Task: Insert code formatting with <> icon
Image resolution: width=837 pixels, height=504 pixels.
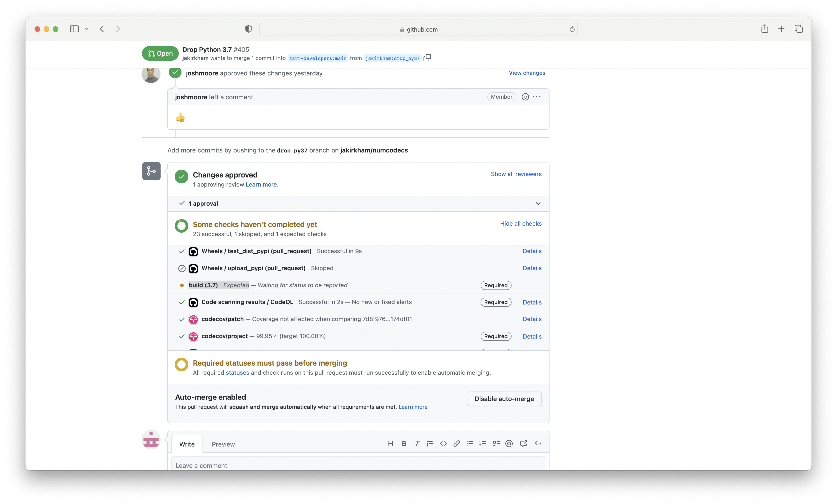Action: (443, 444)
